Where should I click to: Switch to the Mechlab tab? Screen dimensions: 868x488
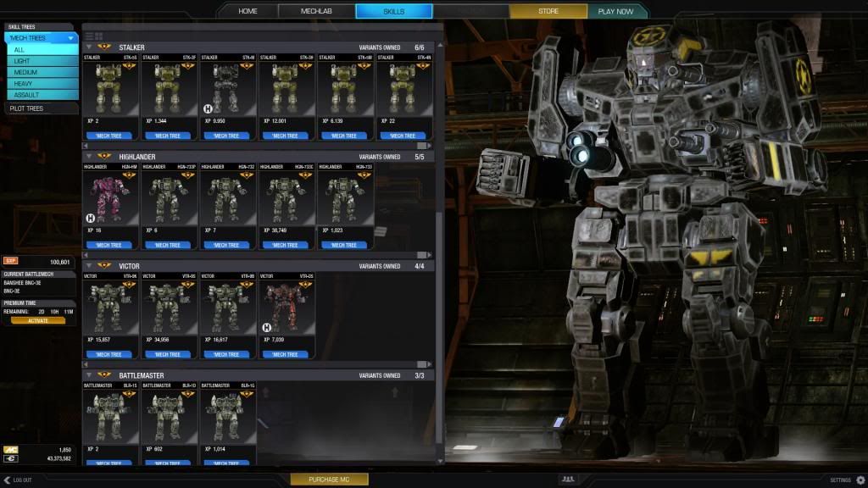[x=316, y=11]
